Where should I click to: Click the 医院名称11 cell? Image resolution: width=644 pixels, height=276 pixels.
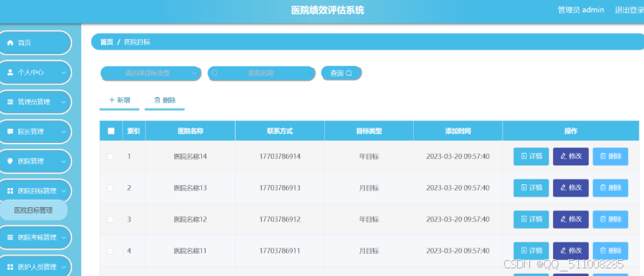click(x=190, y=251)
